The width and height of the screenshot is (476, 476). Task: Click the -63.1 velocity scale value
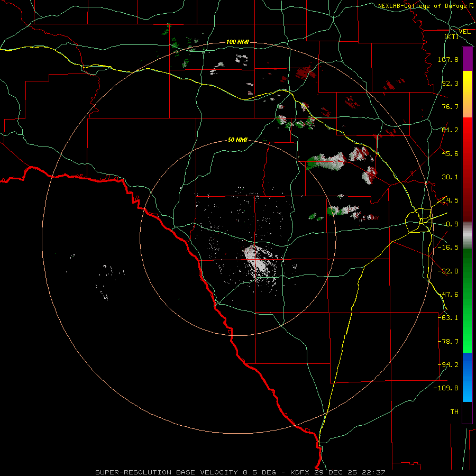click(x=448, y=318)
